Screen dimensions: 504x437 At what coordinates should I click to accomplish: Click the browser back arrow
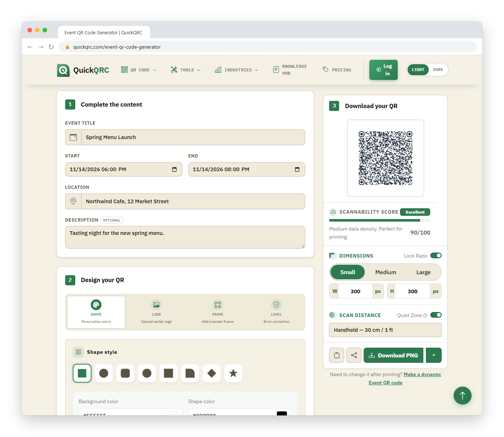point(30,47)
